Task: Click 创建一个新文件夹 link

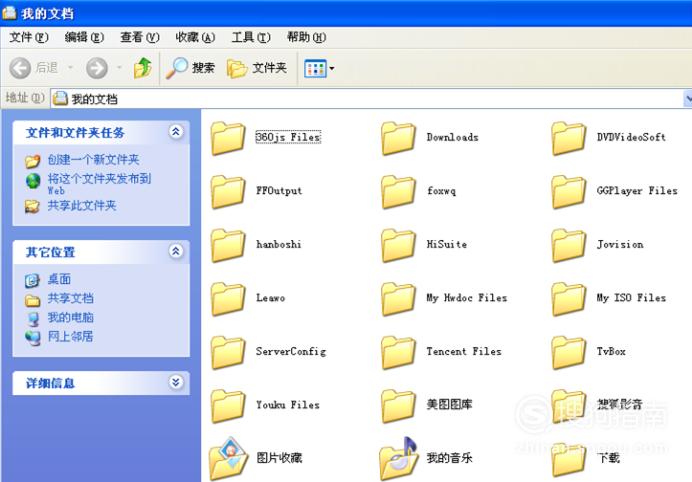Action: point(93,159)
